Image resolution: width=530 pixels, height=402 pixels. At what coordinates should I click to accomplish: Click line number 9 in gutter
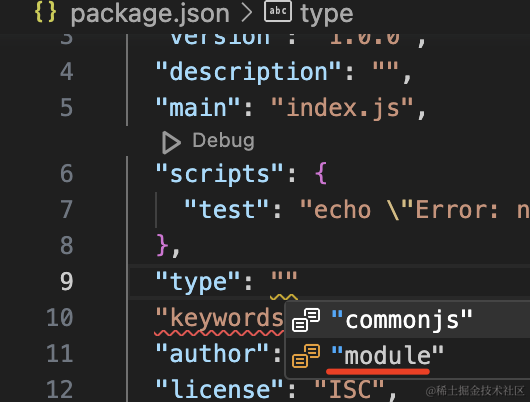(67, 282)
